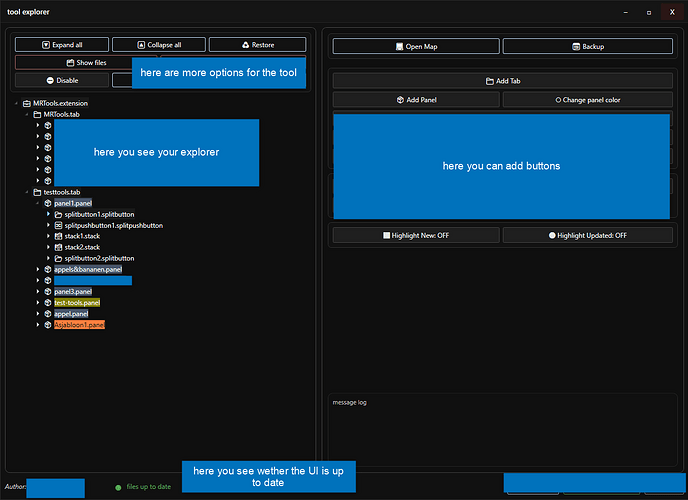
Task: Select stack2.stack tree item
Action: 82,247
